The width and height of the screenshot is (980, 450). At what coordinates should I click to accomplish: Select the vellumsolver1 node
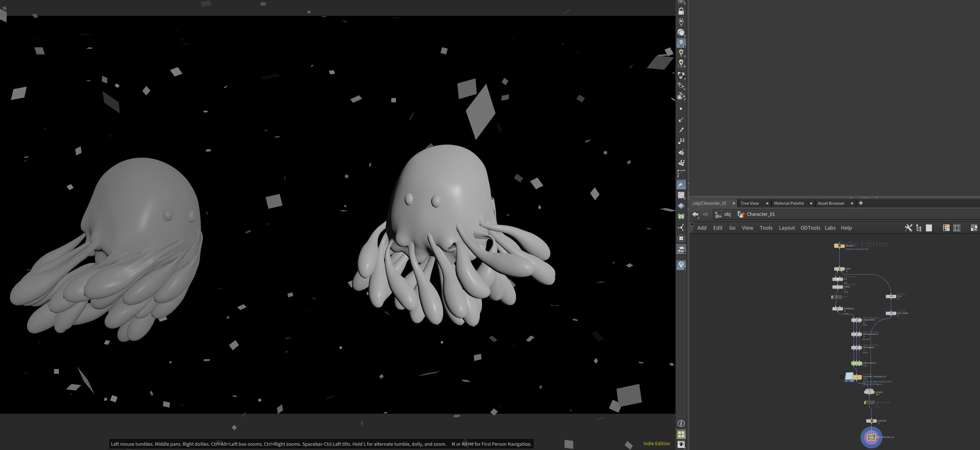click(856, 363)
